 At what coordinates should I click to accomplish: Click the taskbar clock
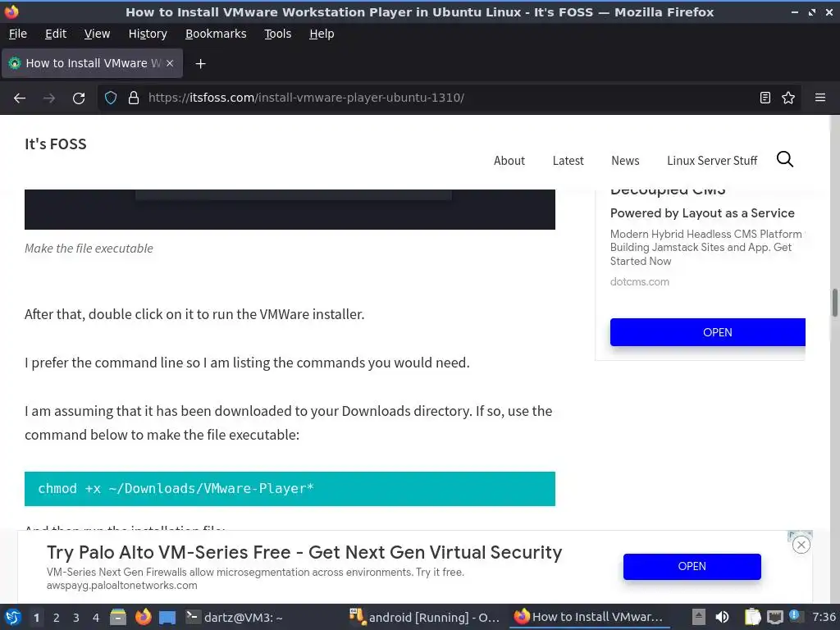(824, 617)
